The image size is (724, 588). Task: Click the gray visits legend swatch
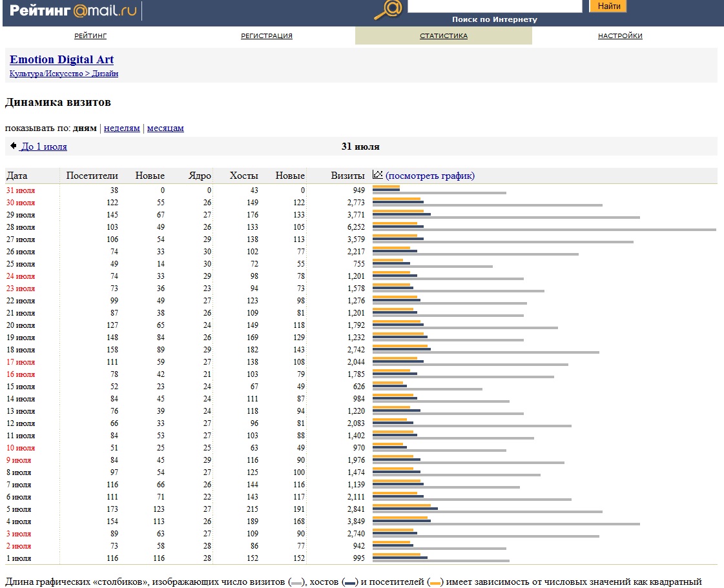(296, 582)
